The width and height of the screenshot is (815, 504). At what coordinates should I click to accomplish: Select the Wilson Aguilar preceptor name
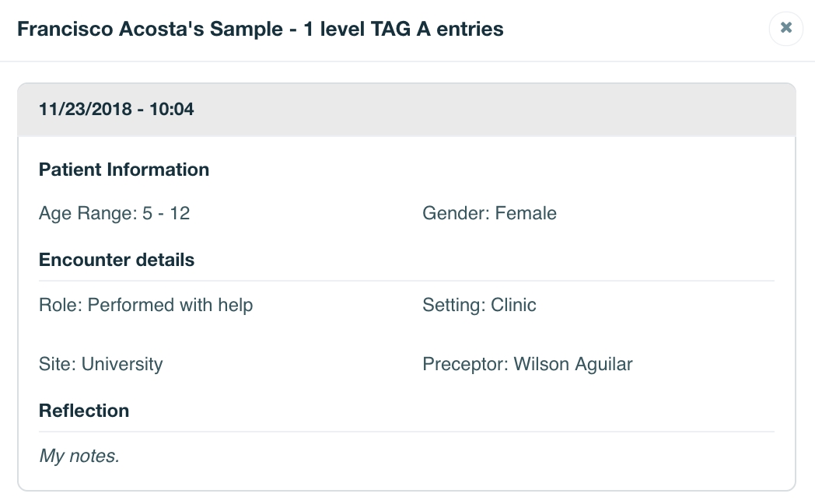(573, 364)
